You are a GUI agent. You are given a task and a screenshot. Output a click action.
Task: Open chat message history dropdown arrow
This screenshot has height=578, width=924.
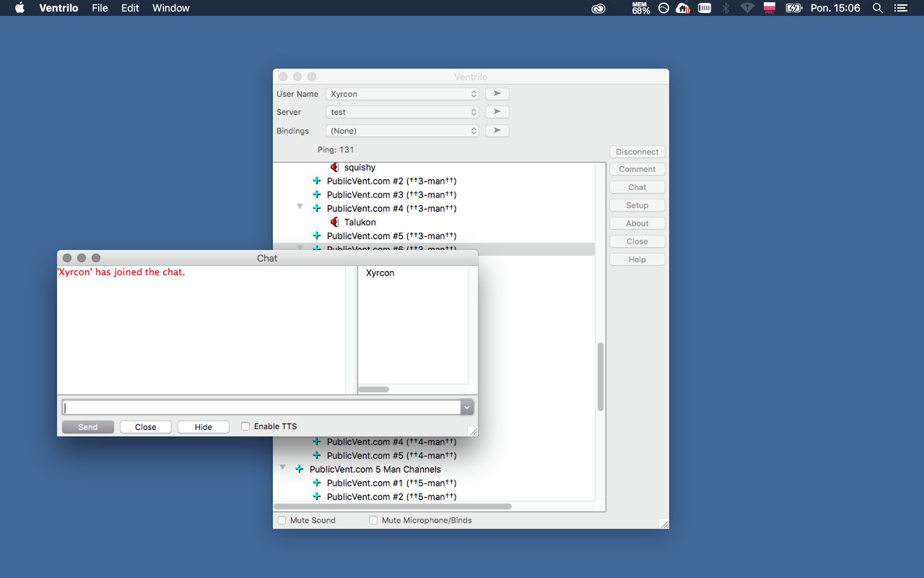pos(467,408)
